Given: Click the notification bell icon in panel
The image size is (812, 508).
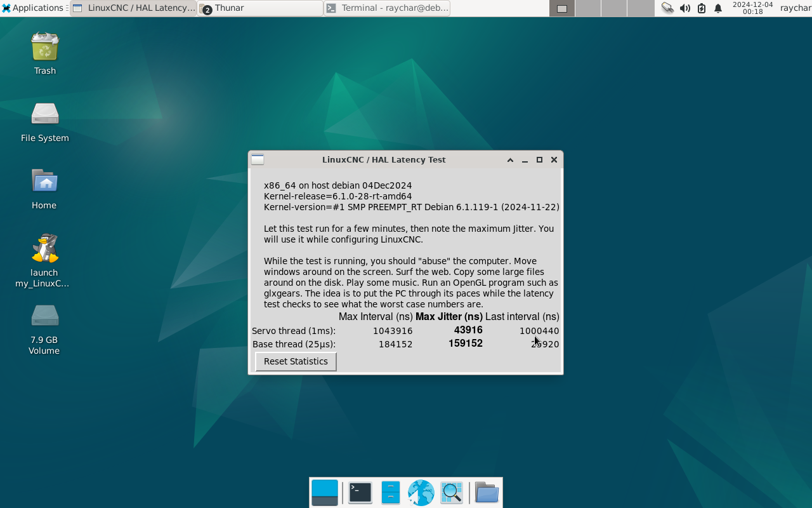Looking at the screenshot, I should click(x=718, y=8).
